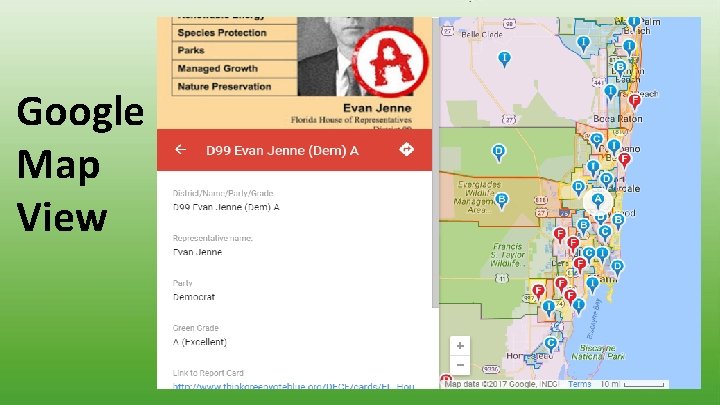Screen dimensions: 720x405
Task: Select the Managed Growth row on the report card
Action: coord(235,69)
